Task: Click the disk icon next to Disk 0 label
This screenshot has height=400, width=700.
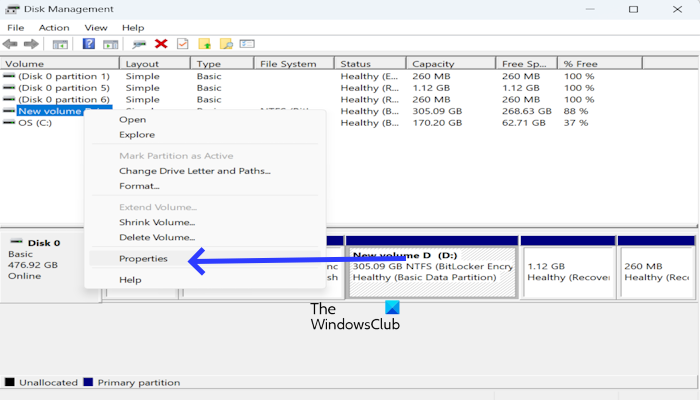Action: pyautogui.click(x=17, y=242)
